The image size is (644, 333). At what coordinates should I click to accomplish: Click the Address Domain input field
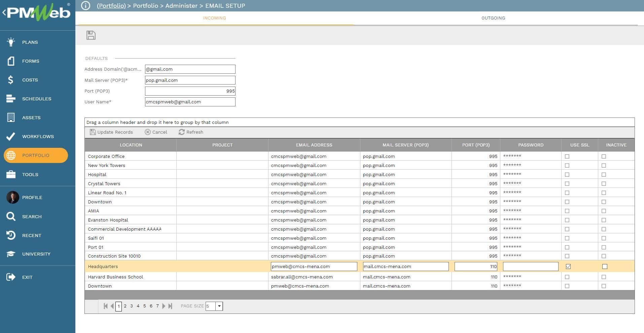coord(190,69)
